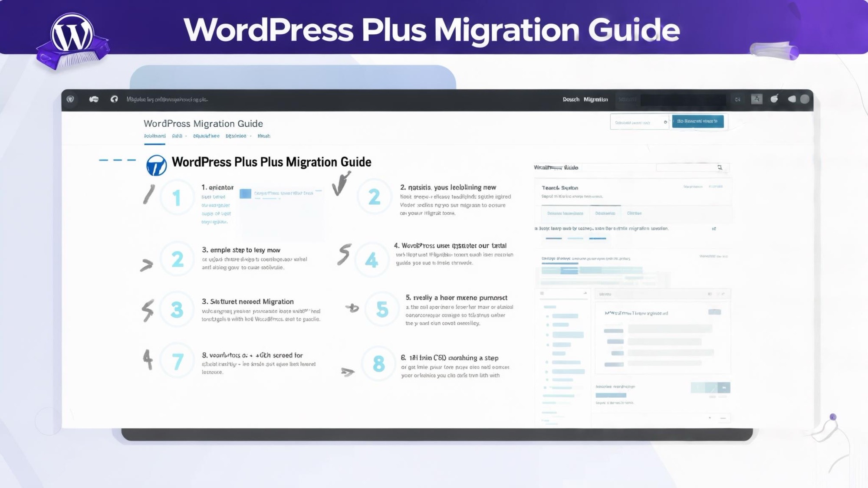Click the circular refresh icon in dark toolbar
Viewport: 868px width, 488px height.
[x=114, y=99]
